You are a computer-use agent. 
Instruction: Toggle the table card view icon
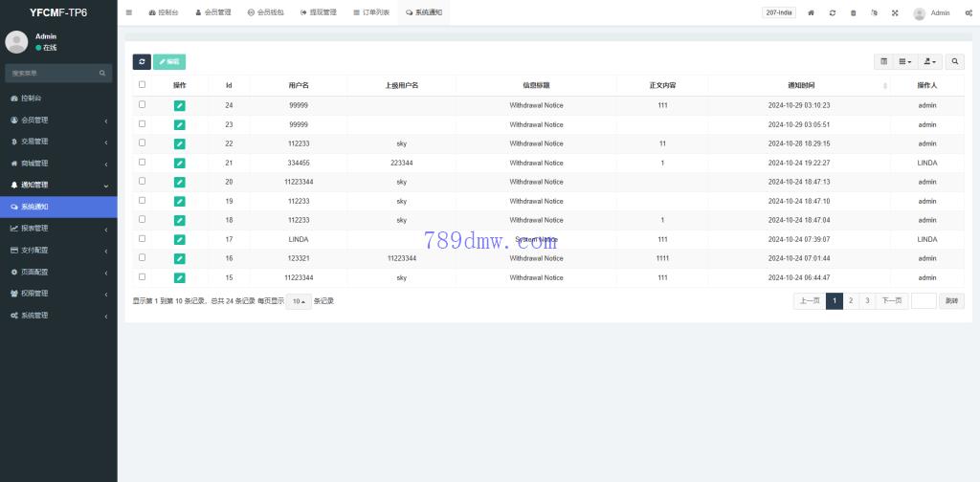[x=883, y=61]
